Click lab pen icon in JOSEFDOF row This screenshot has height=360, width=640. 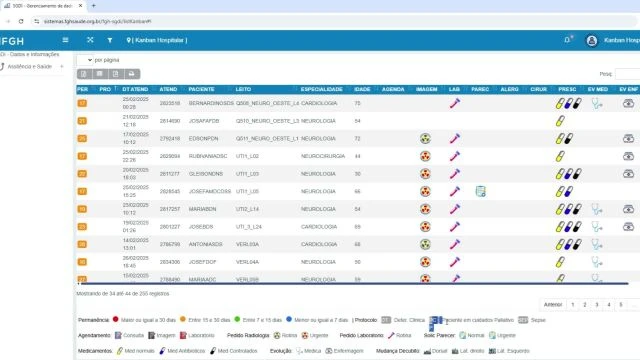pos(455,262)
